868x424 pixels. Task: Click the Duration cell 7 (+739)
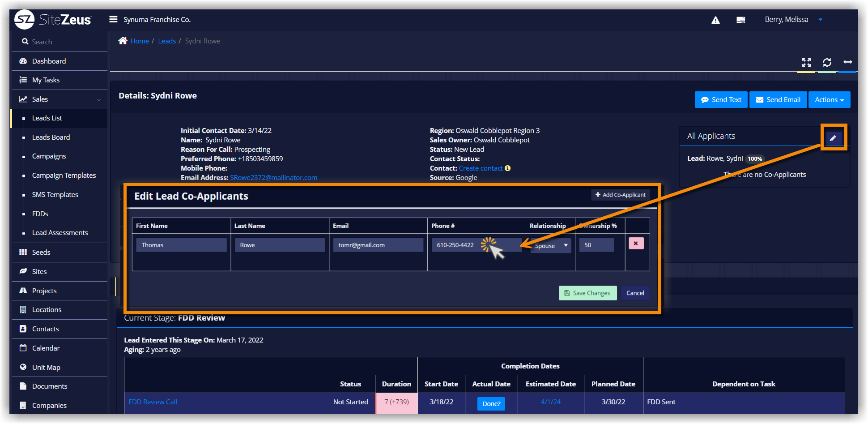[x=396, y=403]
